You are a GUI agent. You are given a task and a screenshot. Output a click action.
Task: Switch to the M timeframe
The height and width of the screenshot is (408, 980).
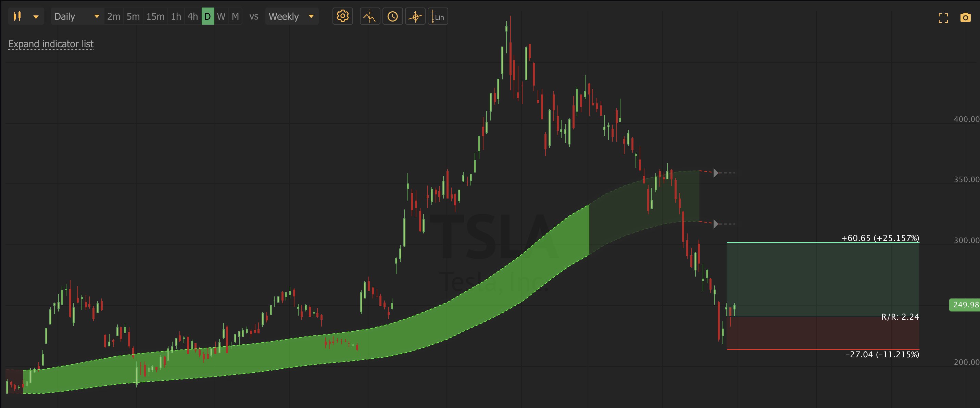pos(236,16)
